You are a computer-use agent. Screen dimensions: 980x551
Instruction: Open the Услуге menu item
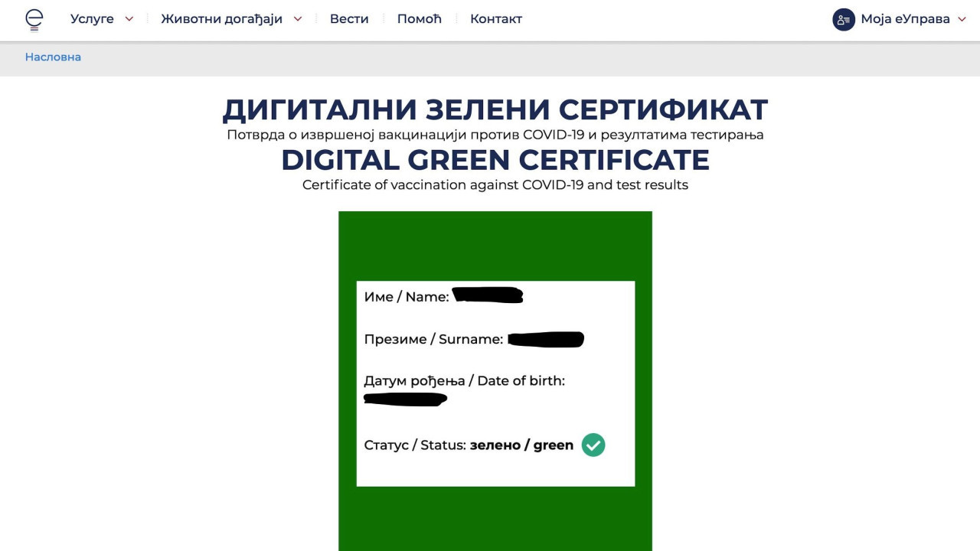click(x=92, y=19)
